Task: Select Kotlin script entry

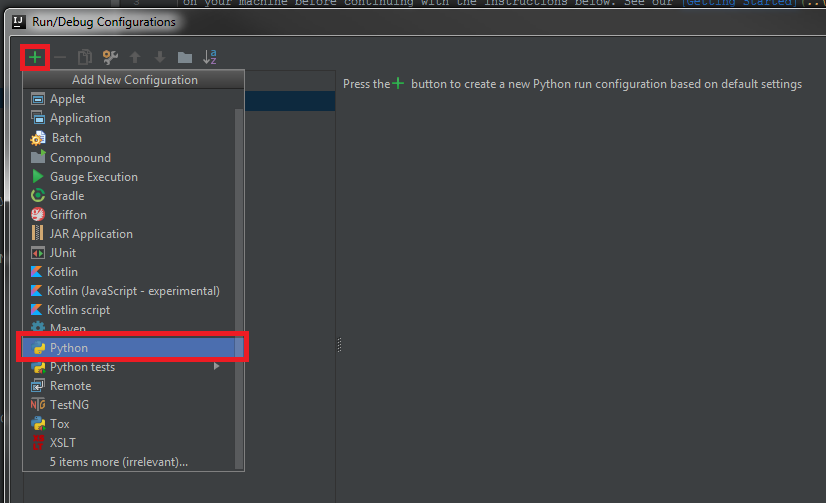Action: click(129, 310)
